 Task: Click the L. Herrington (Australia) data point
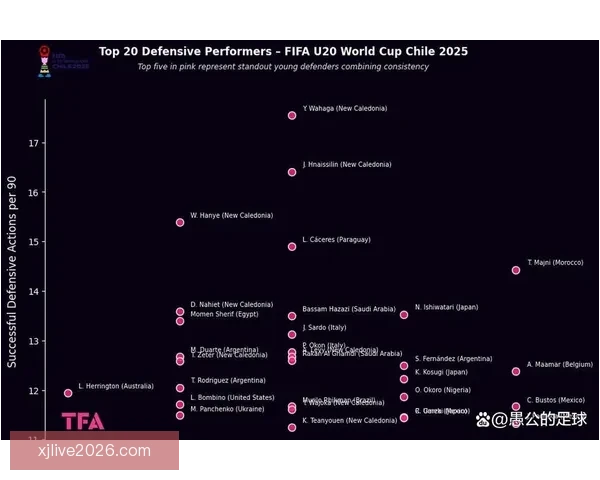68,393
